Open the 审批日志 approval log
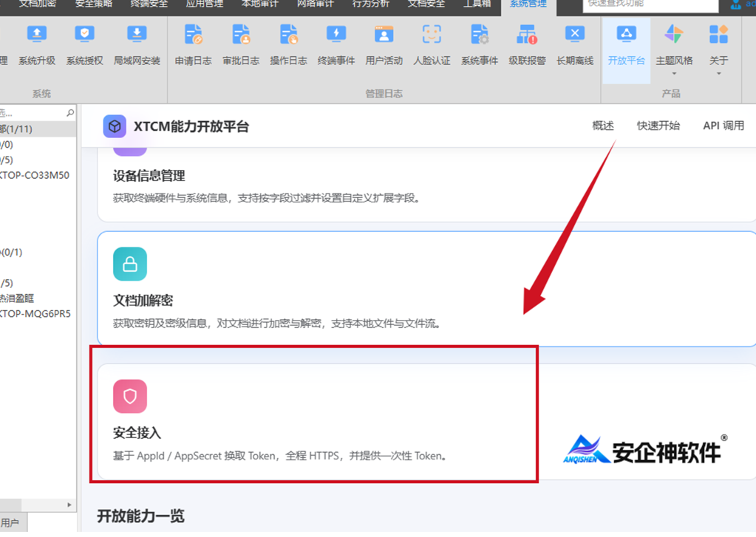The image size is (756, 537). pos(241,45)
